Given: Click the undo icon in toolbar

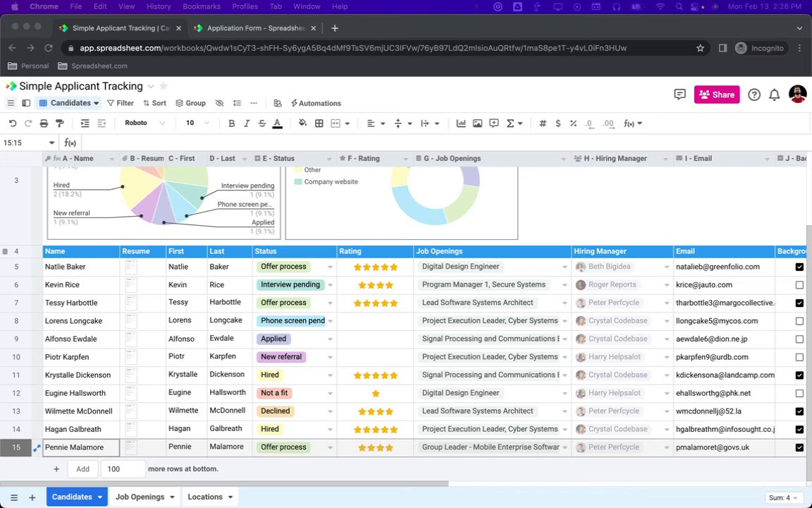Looking at the screenshot, I should pos(13,123).
